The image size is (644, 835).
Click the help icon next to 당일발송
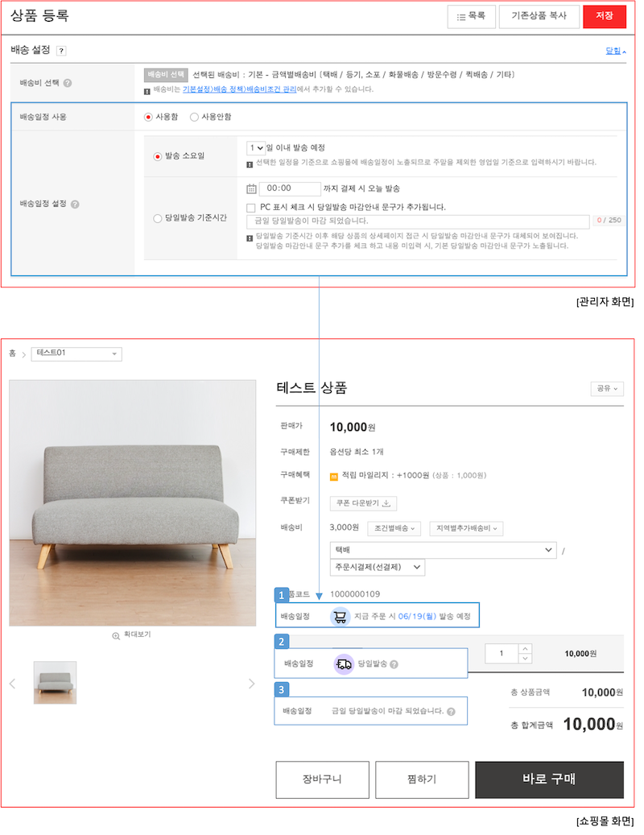[394, 665]
